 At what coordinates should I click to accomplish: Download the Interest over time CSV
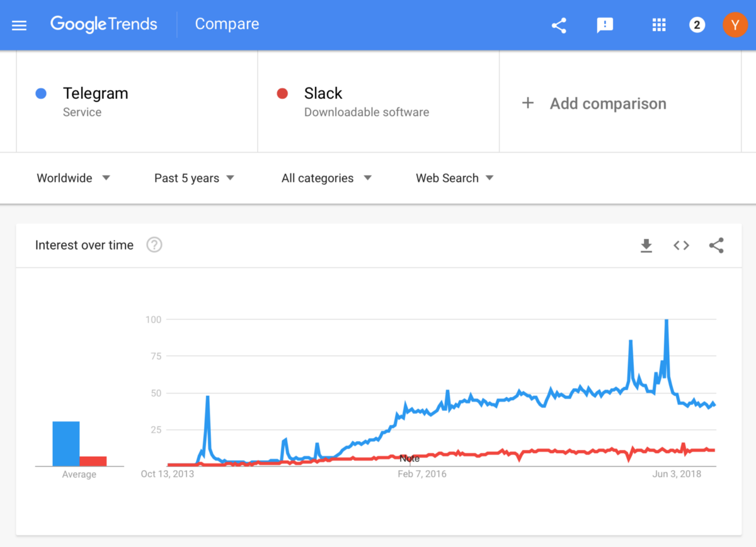[646, 246]
